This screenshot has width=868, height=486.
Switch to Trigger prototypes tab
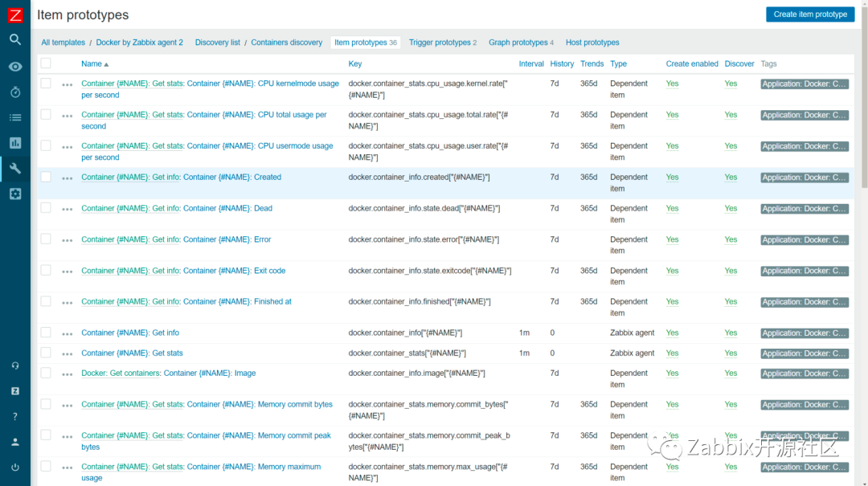(x=442, y=43)
